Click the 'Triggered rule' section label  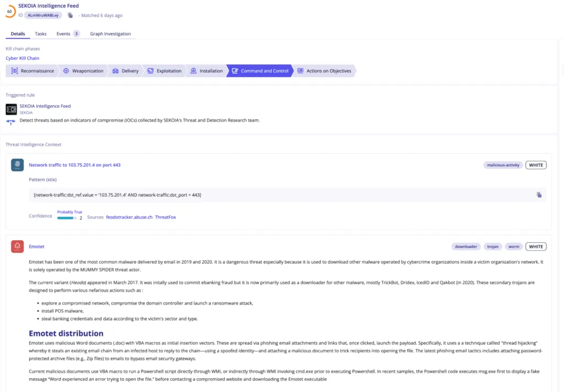(x=20, y=95)
